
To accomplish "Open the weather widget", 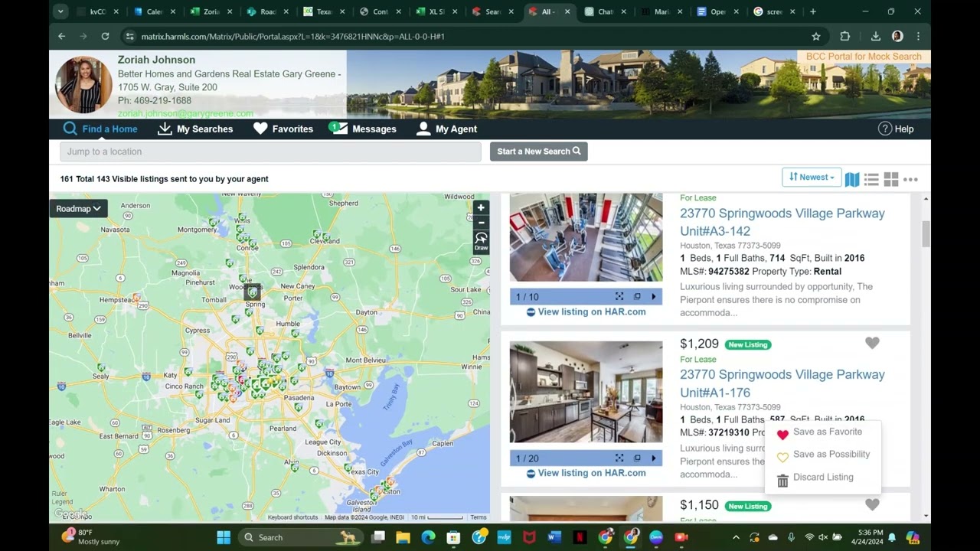I will click(x=90, y=537).
